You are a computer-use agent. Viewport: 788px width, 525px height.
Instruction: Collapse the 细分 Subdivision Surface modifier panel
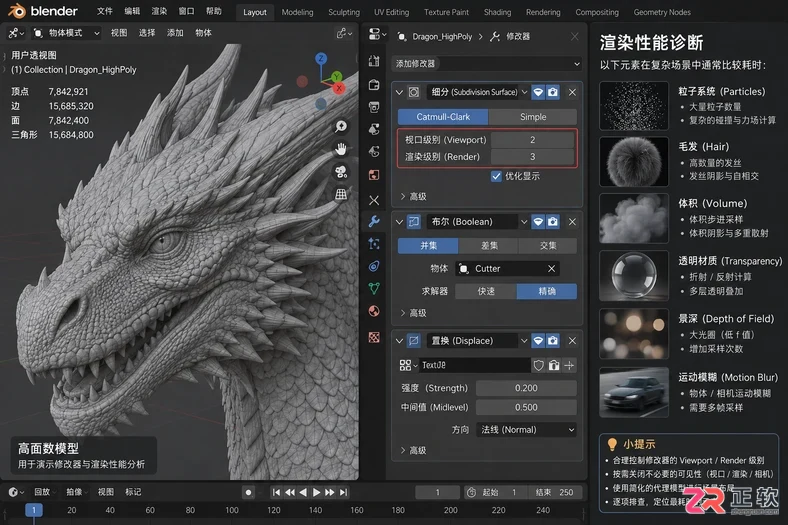click(x=400, y=92)
